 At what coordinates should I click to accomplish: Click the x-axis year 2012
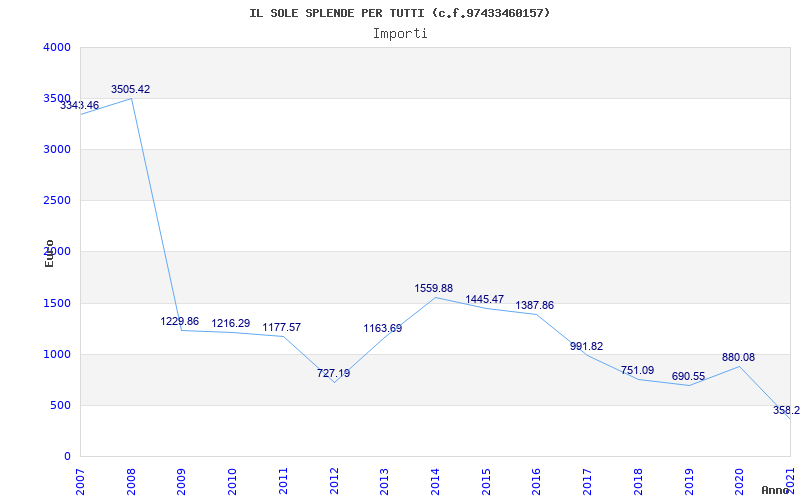click(334, 481)
